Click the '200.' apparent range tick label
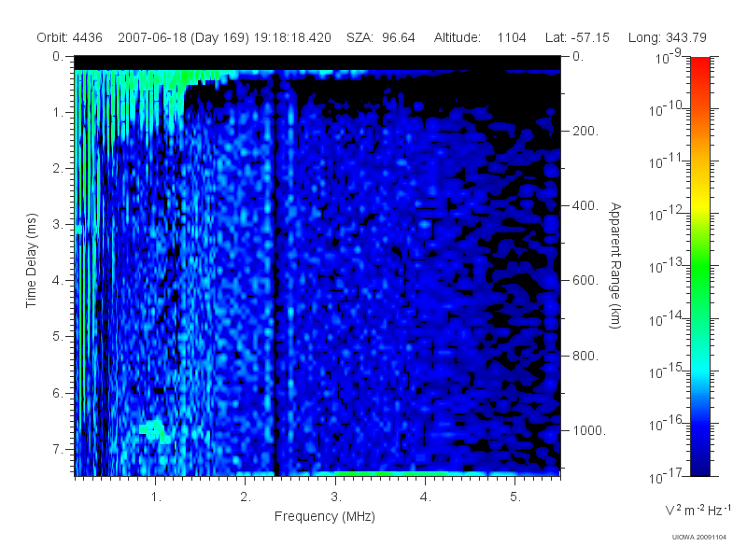 point(585,131)
